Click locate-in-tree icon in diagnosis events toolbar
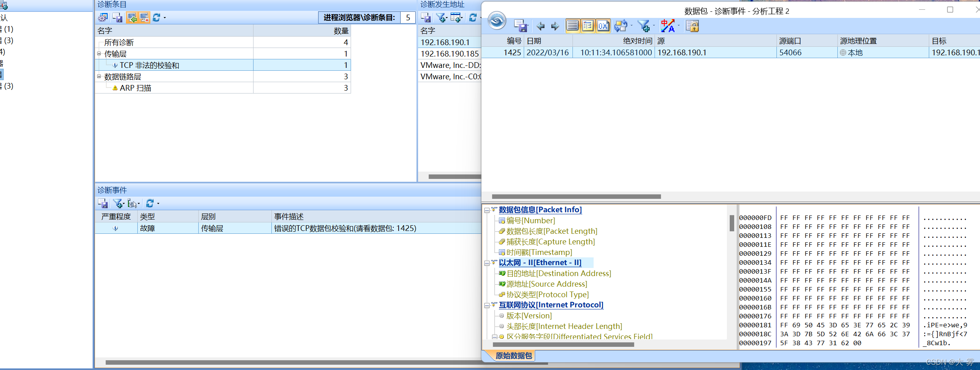 tap(133, 203)
